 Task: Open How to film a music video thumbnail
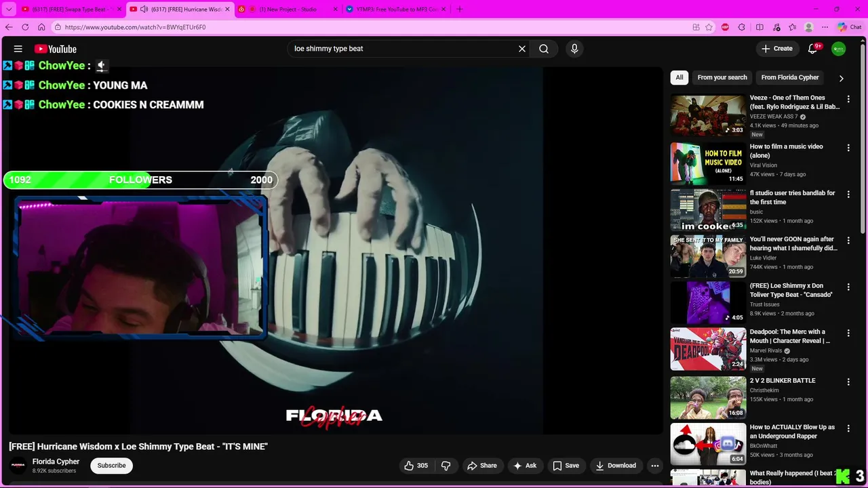(x=708, y=163)
